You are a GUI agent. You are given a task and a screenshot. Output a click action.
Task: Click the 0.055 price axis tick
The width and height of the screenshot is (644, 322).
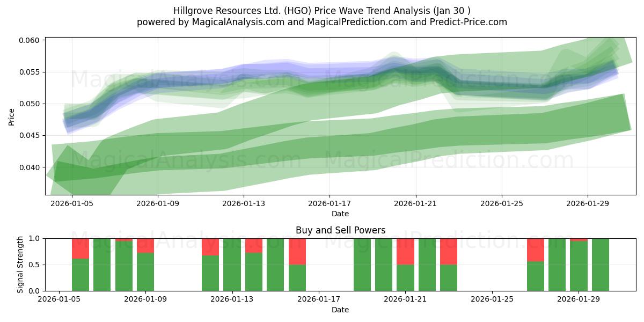tap(30, 72)
